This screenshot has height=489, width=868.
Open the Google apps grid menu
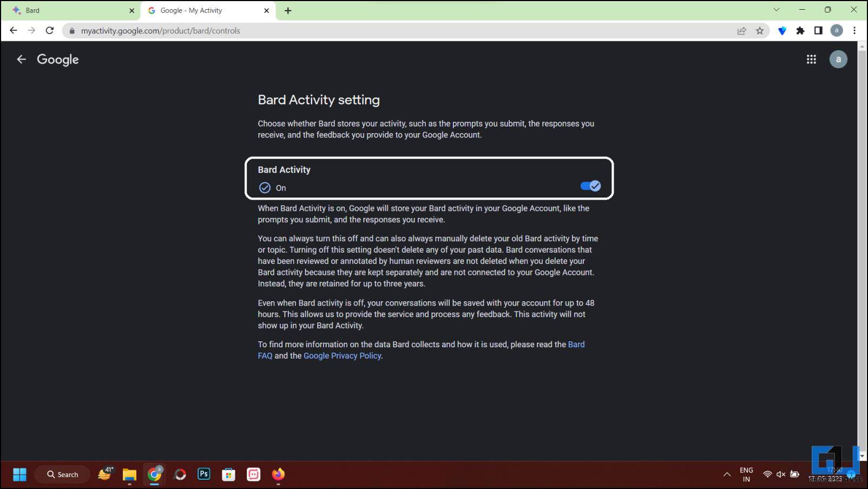(x=811, y=60)
